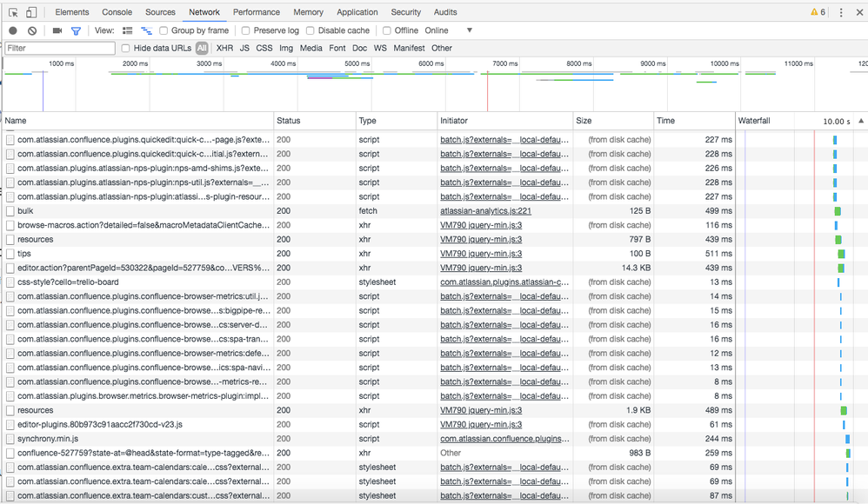This screenshot has width=868, height=504.
Task: Click in the Filter text field
Action: (x=59, y=48)
